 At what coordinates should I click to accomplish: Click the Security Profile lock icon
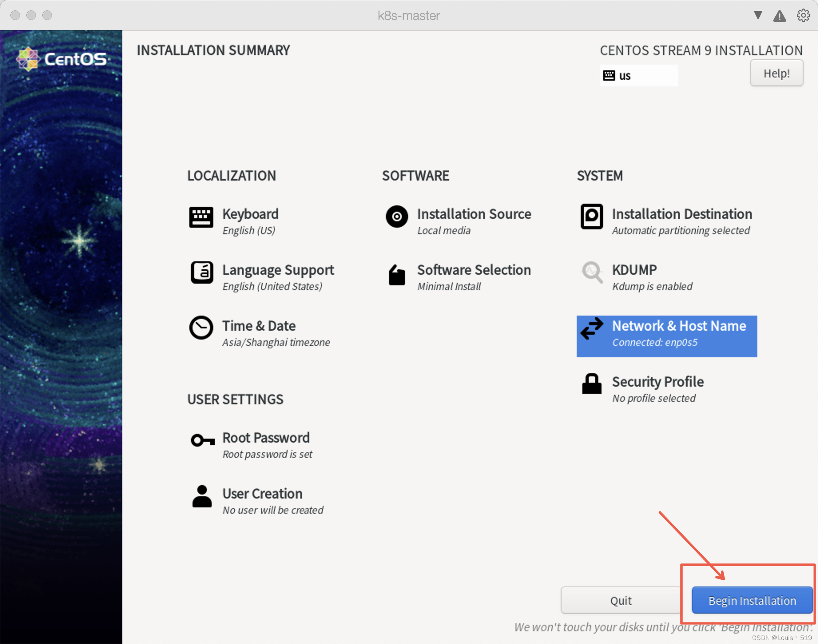pyautogui.click(x=592, y=384)
